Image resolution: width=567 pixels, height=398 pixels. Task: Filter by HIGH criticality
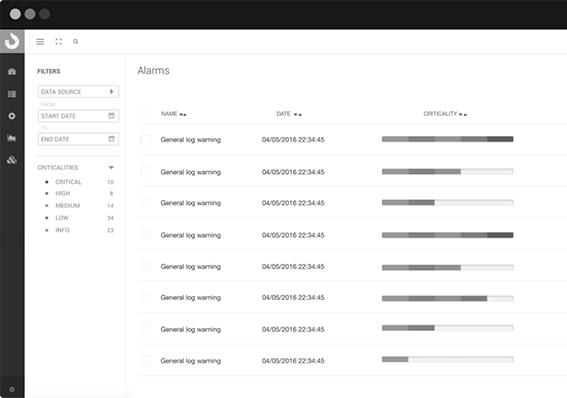pos(63,193)
